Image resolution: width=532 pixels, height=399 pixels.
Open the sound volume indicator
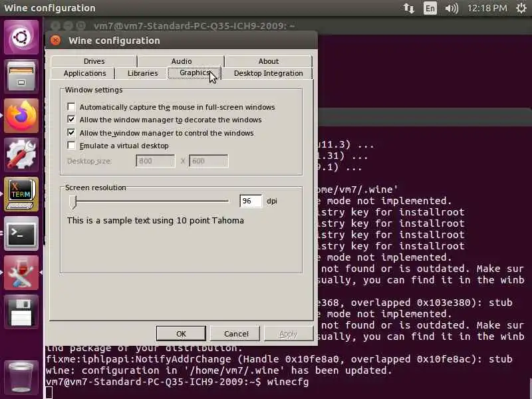[x=452, y=8]
